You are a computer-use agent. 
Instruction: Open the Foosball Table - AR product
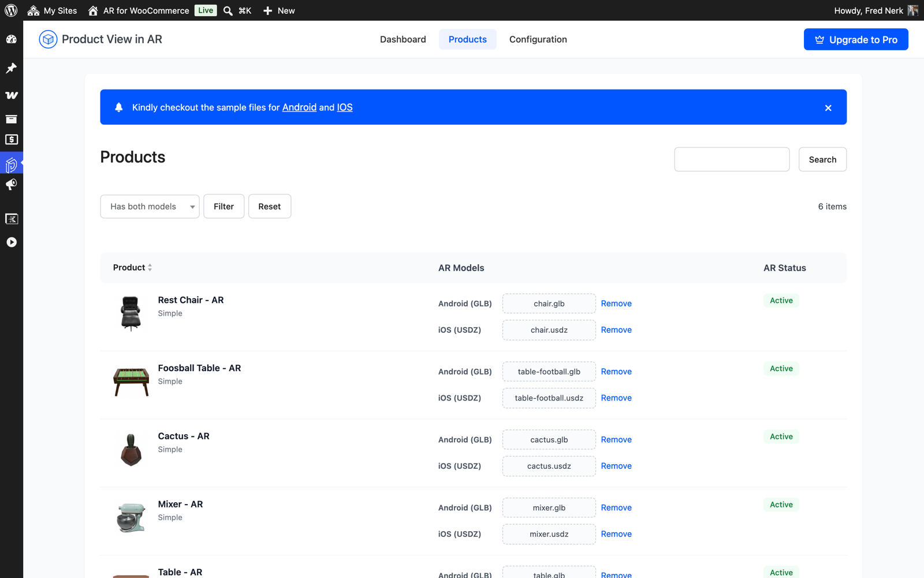pyautogui.click(x=199, y=368)
